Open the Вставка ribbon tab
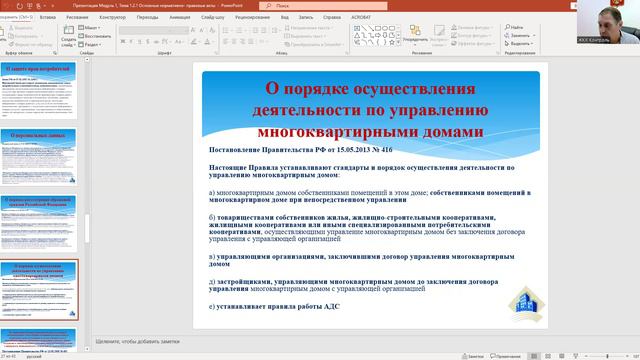 (x=48, y=18)
